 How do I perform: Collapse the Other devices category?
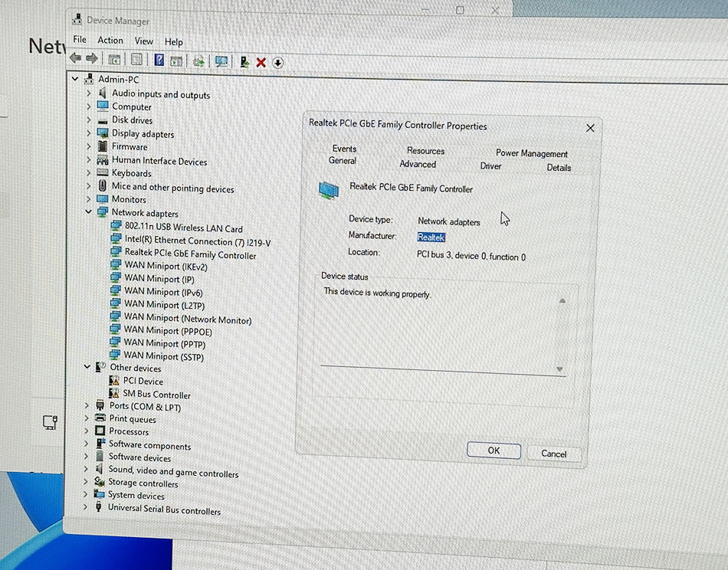tap(87, 367)
